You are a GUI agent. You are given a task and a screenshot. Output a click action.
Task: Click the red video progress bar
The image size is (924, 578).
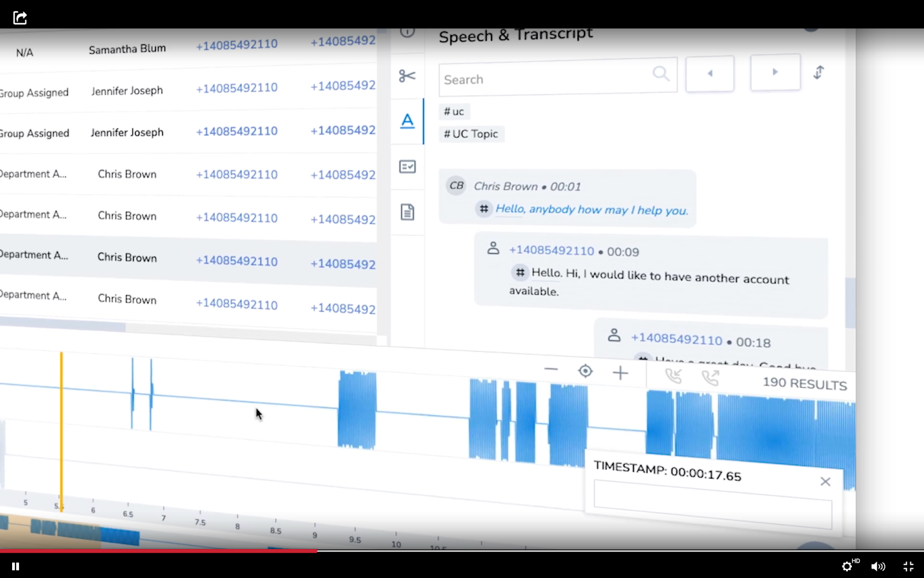click(158, 551)
